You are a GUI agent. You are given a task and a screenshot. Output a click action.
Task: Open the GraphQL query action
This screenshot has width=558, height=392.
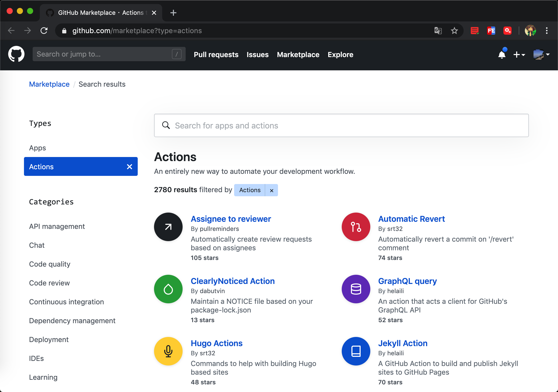coord(408,281)
